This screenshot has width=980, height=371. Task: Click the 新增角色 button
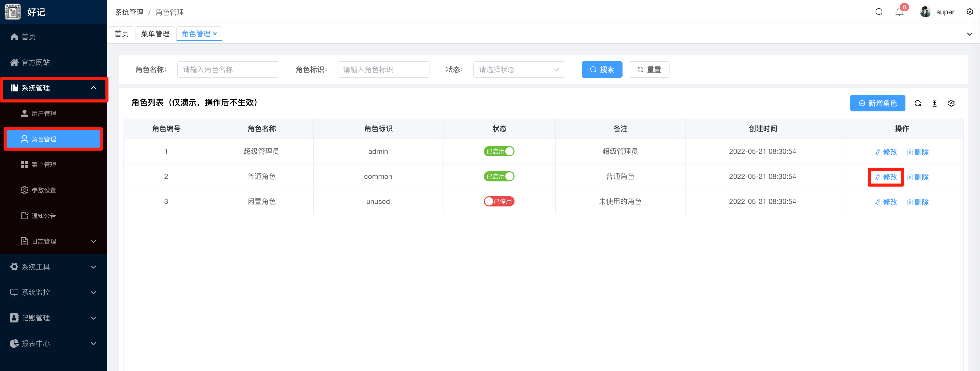tap(877, 103)
